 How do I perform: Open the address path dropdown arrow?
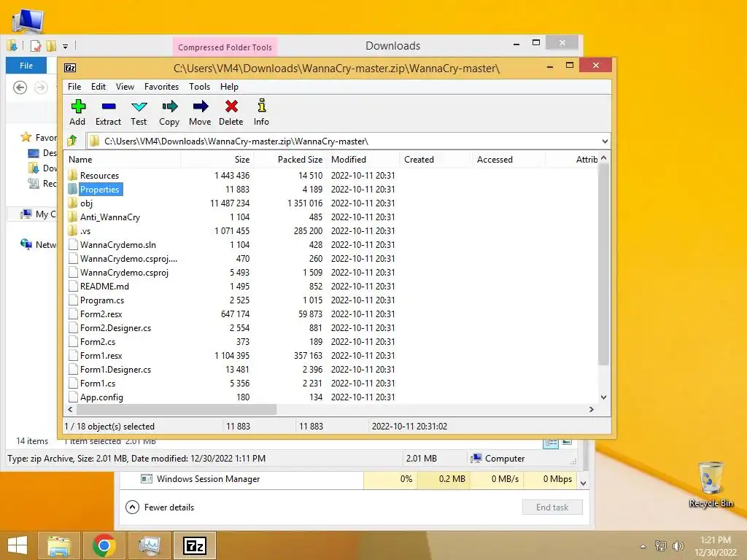pos(605,141)
